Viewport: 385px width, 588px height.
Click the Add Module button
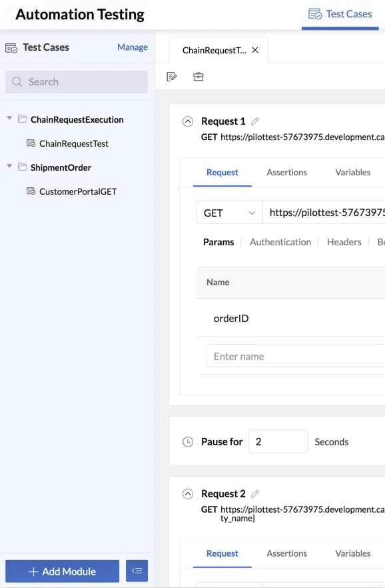(x=62, y=571)
